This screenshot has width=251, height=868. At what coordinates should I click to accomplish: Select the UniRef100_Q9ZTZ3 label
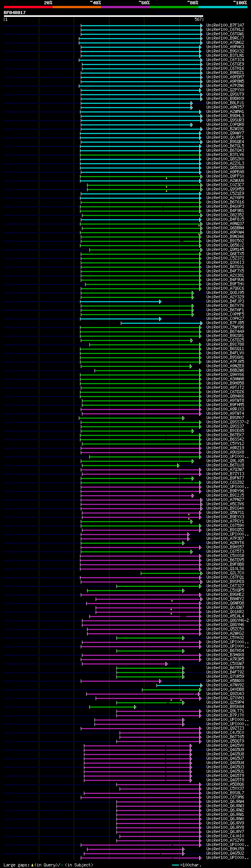point(225,728)
